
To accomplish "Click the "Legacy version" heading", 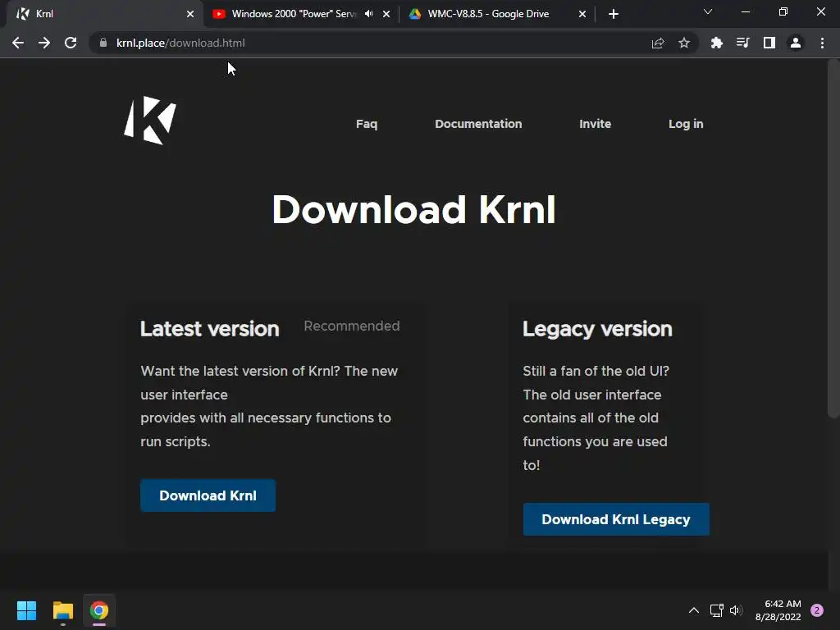I will 597,329.
